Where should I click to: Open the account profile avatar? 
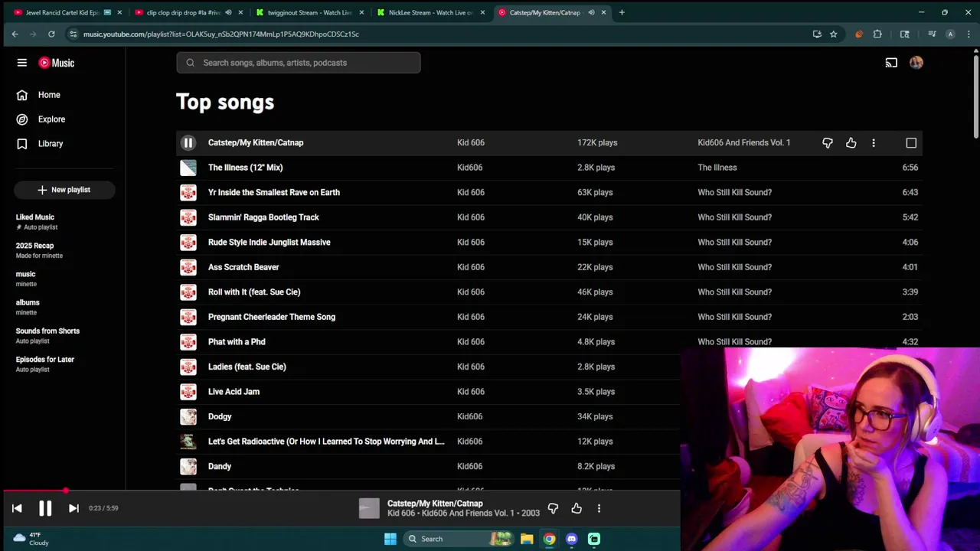916,63
